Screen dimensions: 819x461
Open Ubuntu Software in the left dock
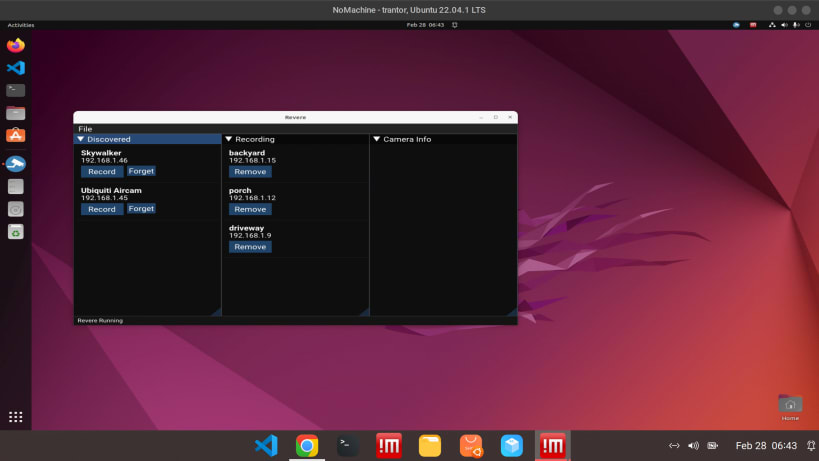[16, 135]
